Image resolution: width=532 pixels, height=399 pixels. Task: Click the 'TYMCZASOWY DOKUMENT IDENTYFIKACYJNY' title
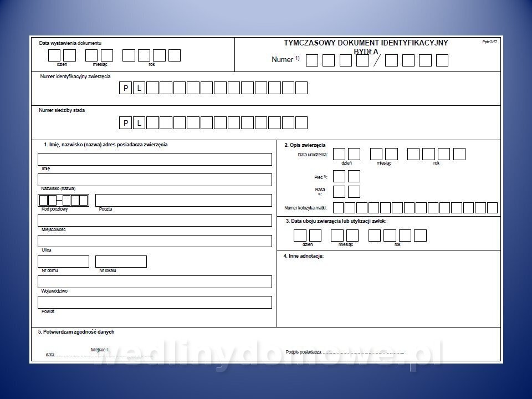pyautogui.click(x=366, y=43)
